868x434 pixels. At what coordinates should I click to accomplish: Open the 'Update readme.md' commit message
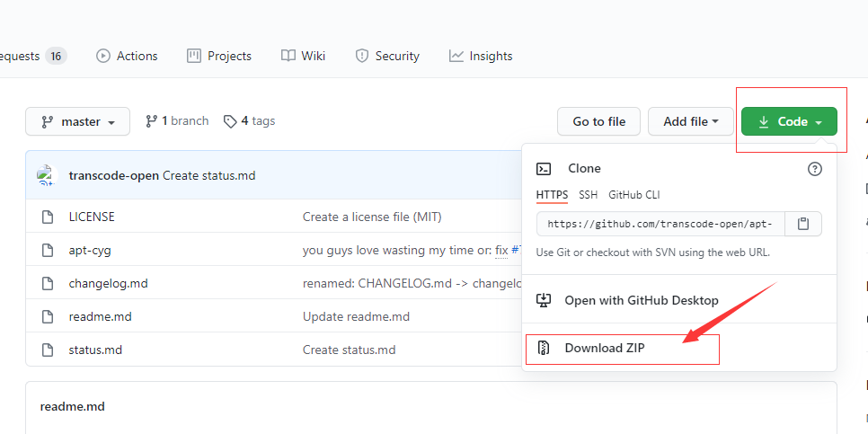click(356, 316)
